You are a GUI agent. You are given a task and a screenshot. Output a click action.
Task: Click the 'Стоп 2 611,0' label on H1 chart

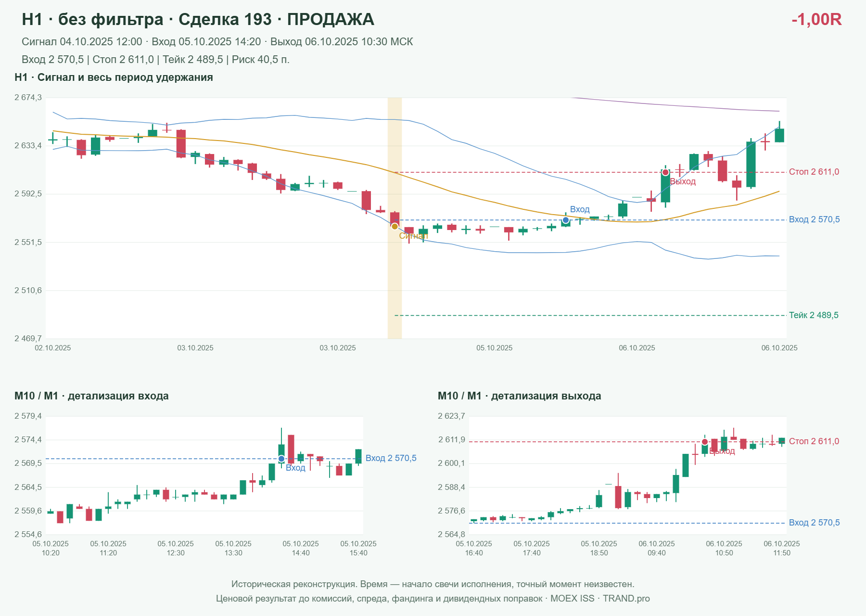point(814,172)
